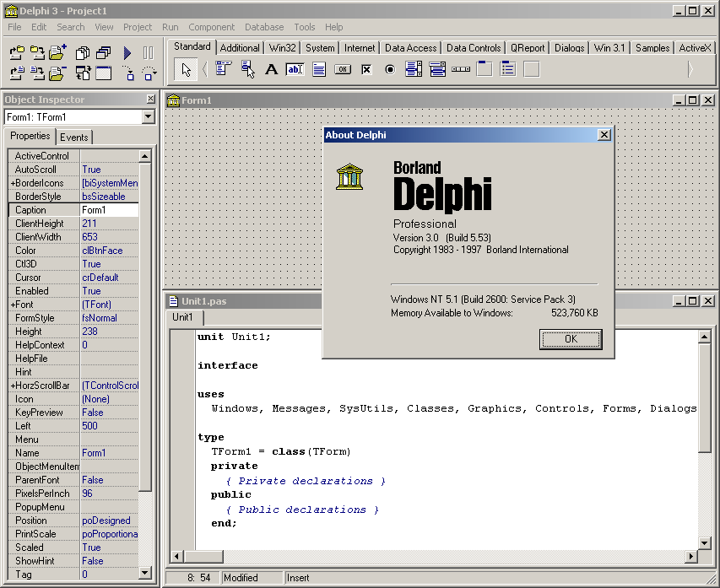The image size is (720, 588).
Task: Click the Pause speedbar icon
Action: (x=148, y=53)
